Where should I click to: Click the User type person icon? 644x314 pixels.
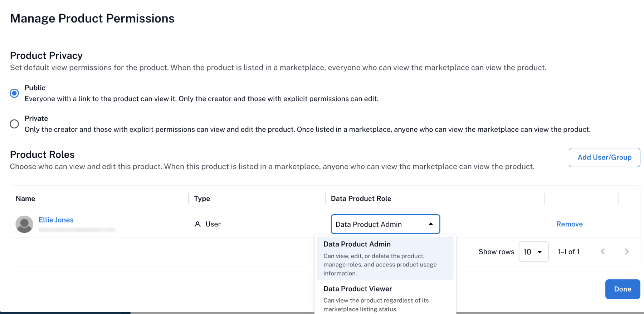[x=197, y=224]
